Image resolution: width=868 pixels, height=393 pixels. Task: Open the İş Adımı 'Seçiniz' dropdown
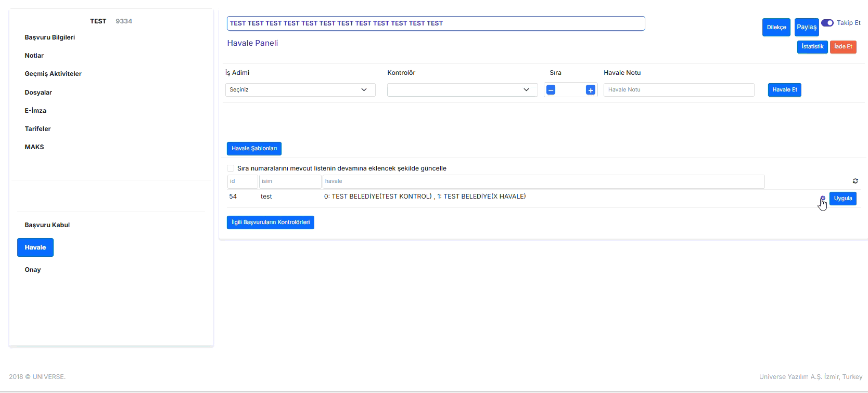pyautogui.click(x=300, y=90)
